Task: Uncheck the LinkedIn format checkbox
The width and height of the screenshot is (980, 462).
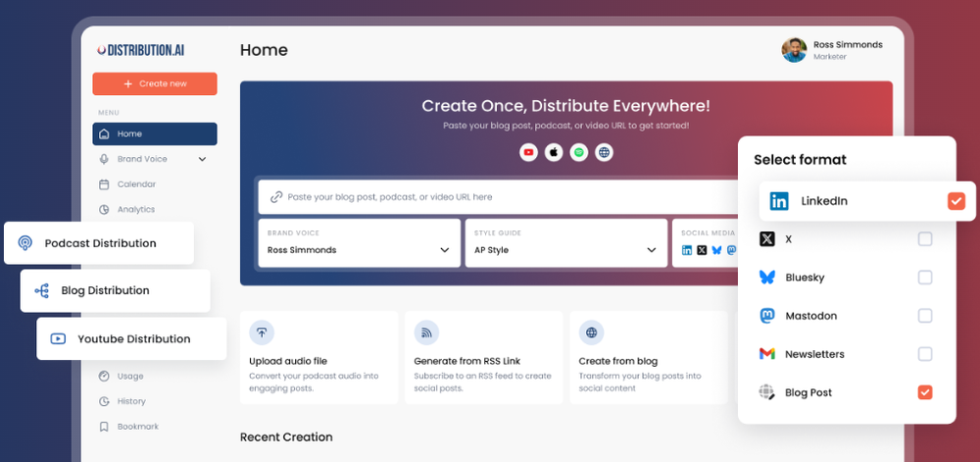Action: pos(956,201)
